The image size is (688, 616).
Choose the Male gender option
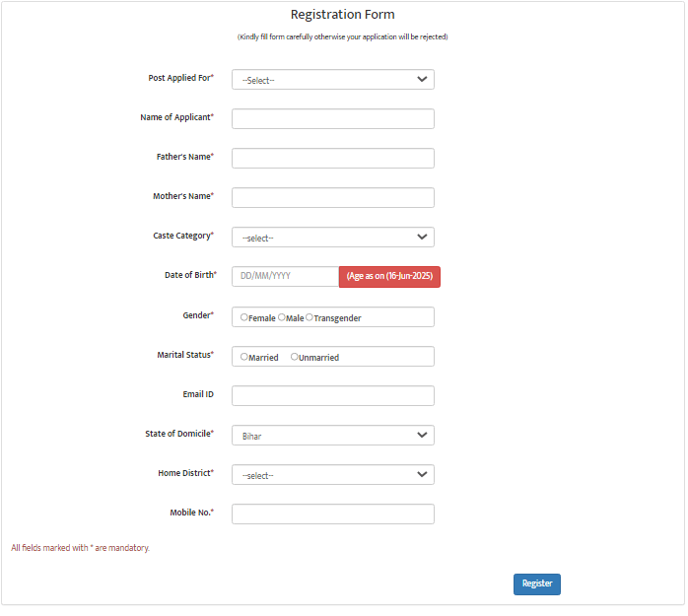pyautogui.click(x=282, y=317)
